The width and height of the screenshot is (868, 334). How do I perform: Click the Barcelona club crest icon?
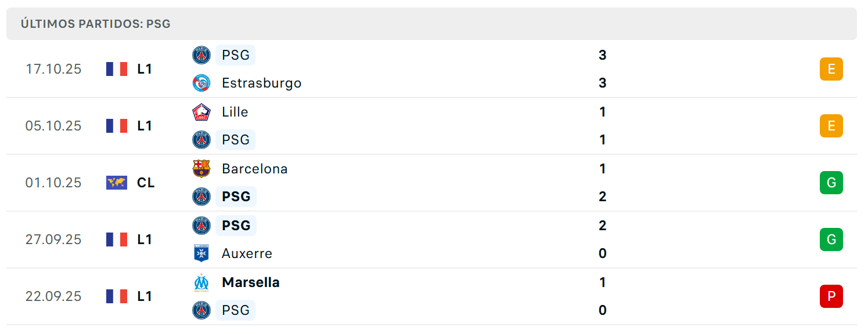click(x=201, y=169)
